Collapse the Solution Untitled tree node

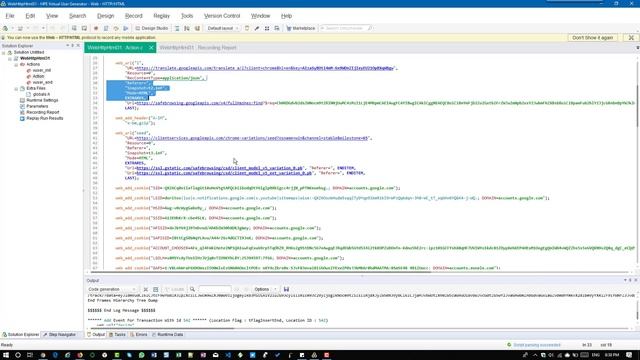pyautogui.click(x=4, y=53)
